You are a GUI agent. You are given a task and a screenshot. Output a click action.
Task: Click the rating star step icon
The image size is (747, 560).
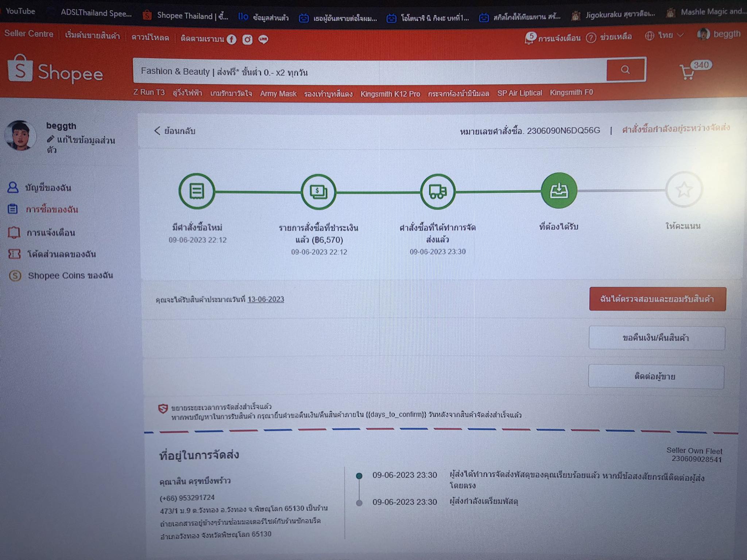pyautogui.click(x=684, y=190)
